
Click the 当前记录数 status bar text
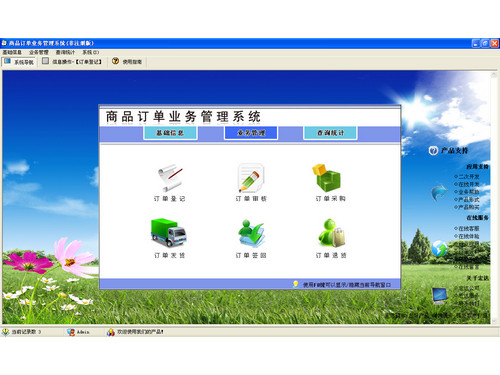click(x=26, y=332)
